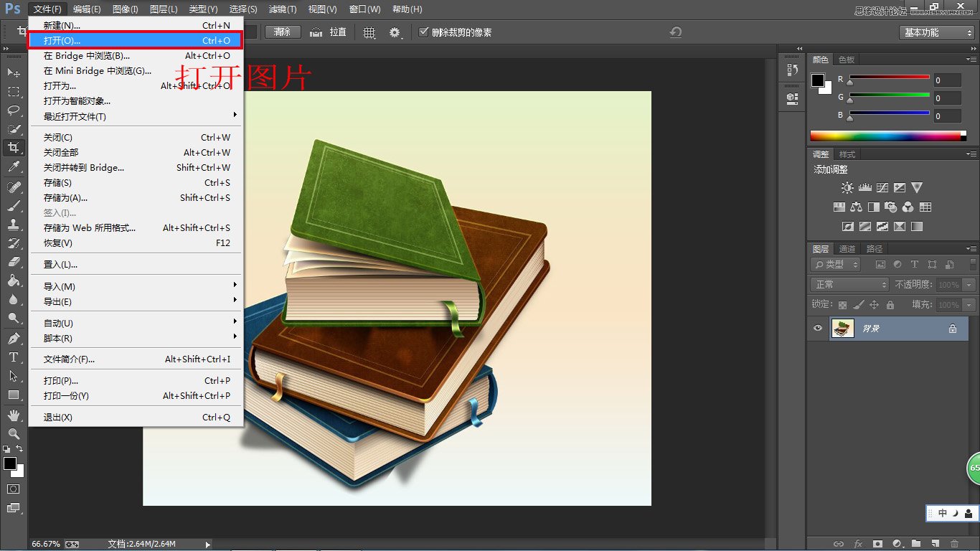Select the Rectangle shape tool
The height and width of the screenshot is (551, 980).
(x=14, y=395)
